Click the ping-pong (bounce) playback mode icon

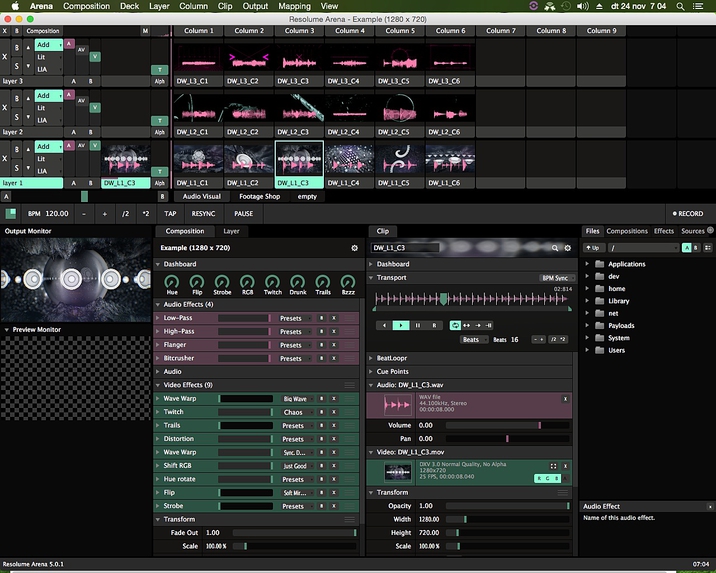pyautogui.click(x=469, y=325)
